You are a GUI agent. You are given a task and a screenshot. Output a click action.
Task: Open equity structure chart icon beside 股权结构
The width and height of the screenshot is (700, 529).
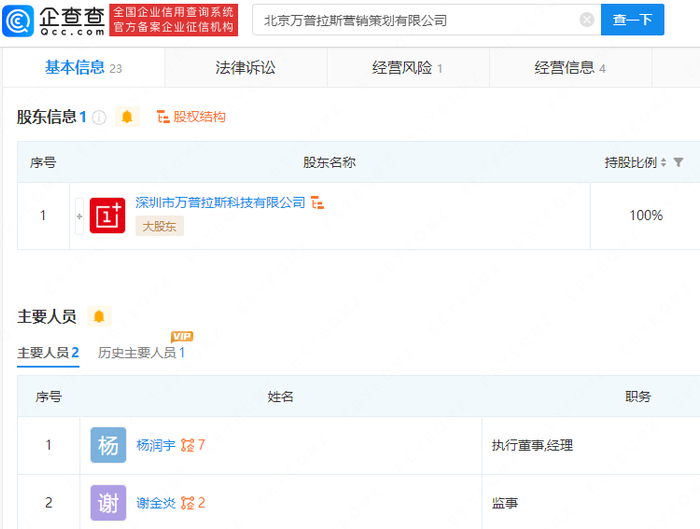coord(163,117)
